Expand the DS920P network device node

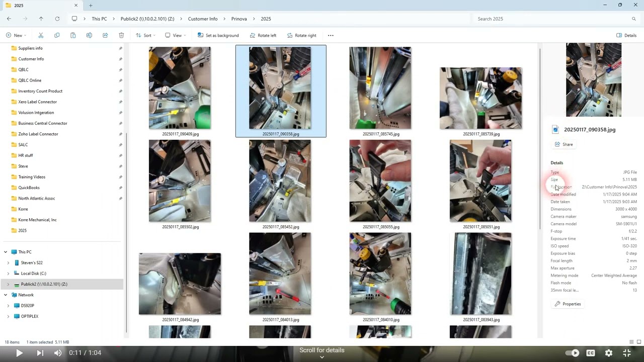8,306
